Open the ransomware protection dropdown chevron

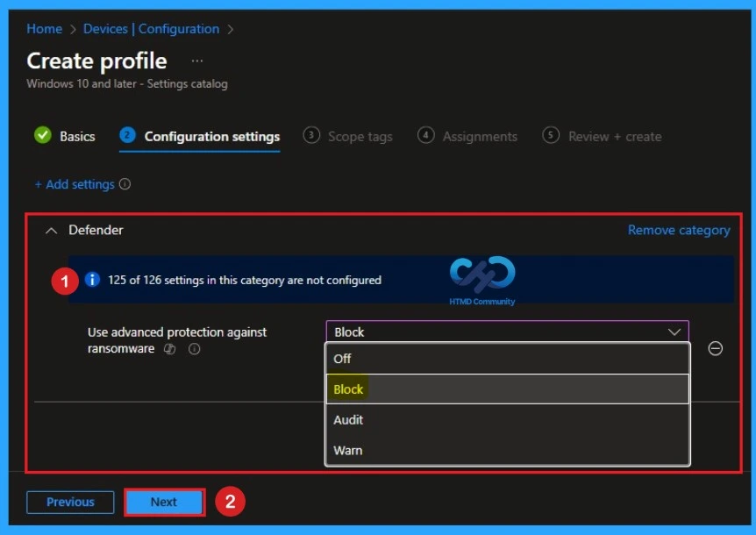pyautogui.click(x=674, y=332)
